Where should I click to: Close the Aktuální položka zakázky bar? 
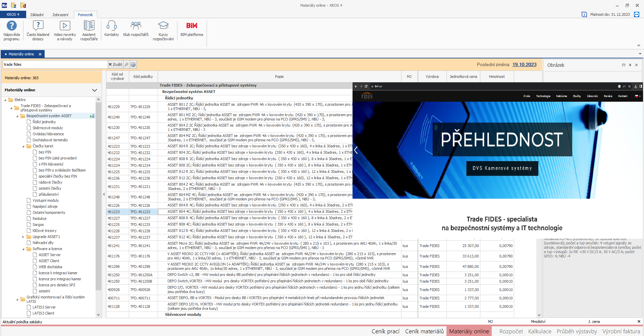[x=639, y=322]
